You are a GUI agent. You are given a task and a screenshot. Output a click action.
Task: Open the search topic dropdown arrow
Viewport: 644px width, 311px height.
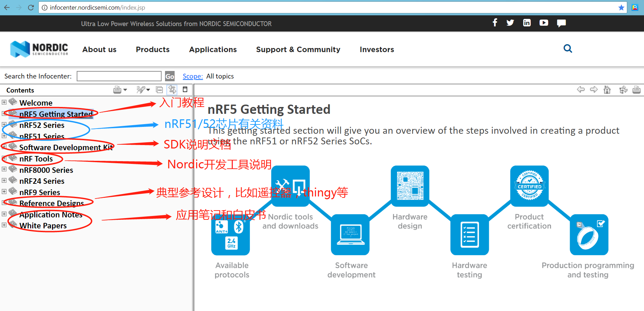click(x=148, y=90)
